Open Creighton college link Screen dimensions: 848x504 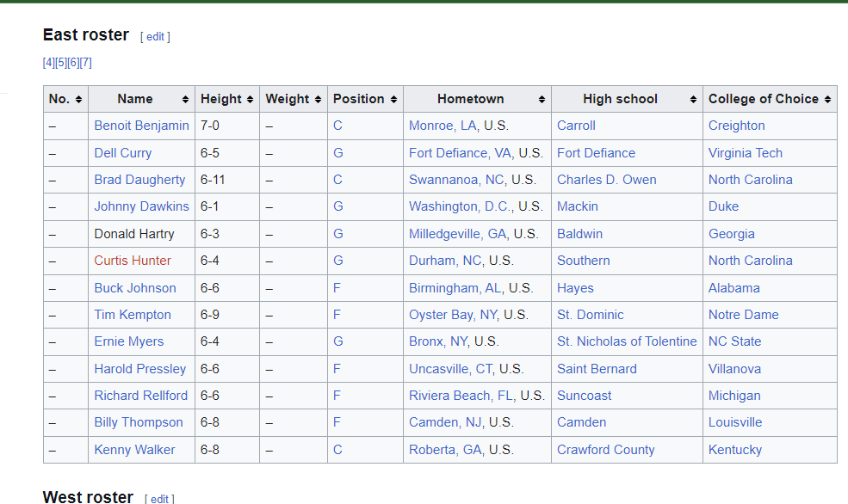[x=737, y=126]
